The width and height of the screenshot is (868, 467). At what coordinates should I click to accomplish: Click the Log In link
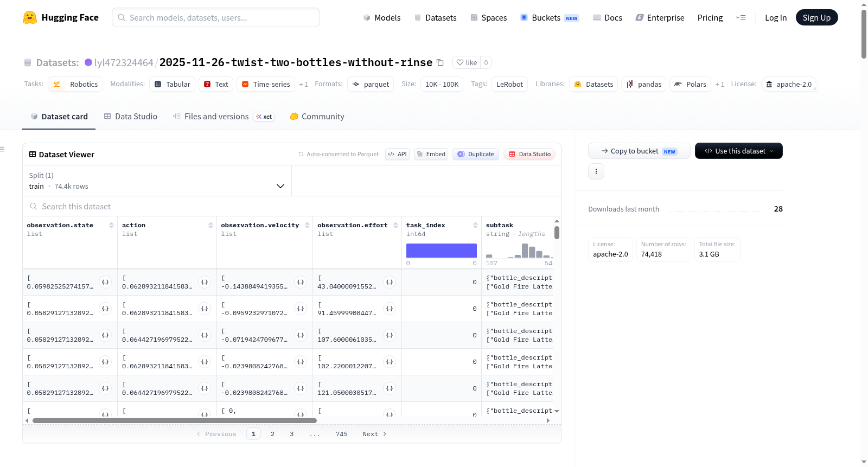pos(776,18)
